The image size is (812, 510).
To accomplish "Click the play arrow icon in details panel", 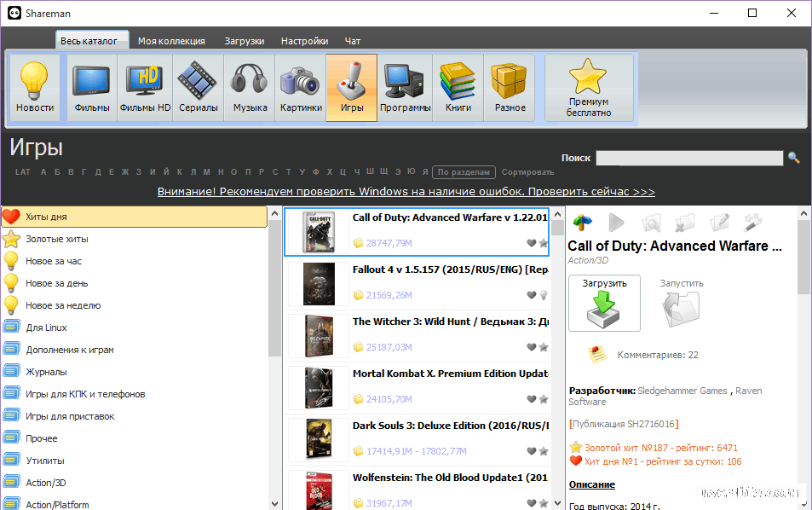I will coord(616,223).
